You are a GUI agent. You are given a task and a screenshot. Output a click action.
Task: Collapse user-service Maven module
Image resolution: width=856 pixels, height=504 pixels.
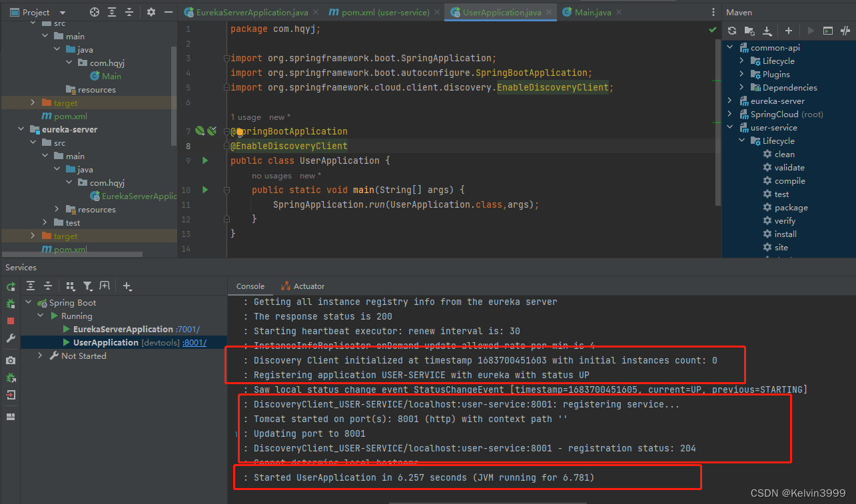pyautogui.click(x=731, y=127)
